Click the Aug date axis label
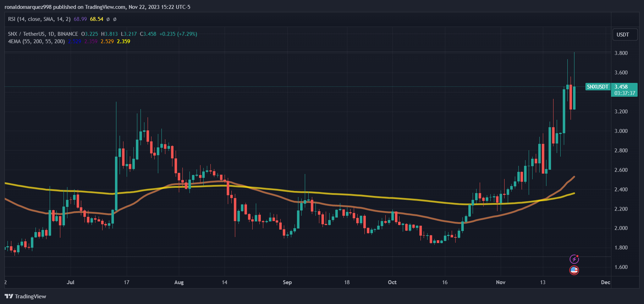 pyautogui.click(x=179, y=282)
